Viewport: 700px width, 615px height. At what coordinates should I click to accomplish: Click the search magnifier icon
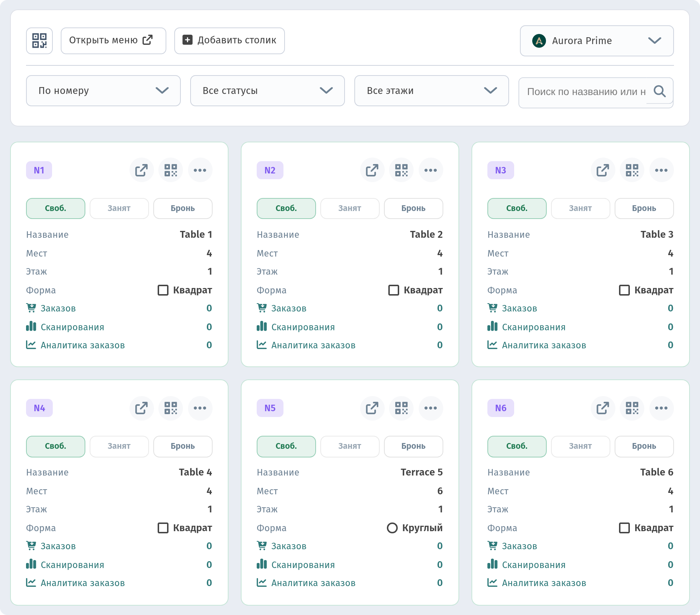660,91
